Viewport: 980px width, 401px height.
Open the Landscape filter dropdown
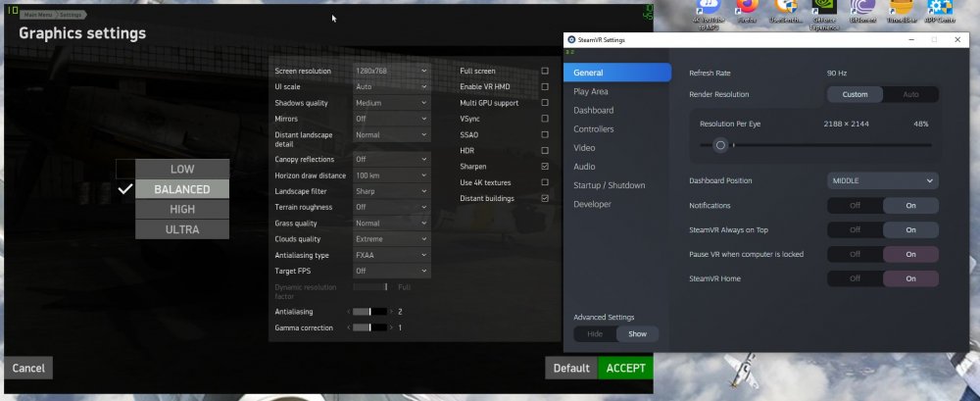(391, 191)
